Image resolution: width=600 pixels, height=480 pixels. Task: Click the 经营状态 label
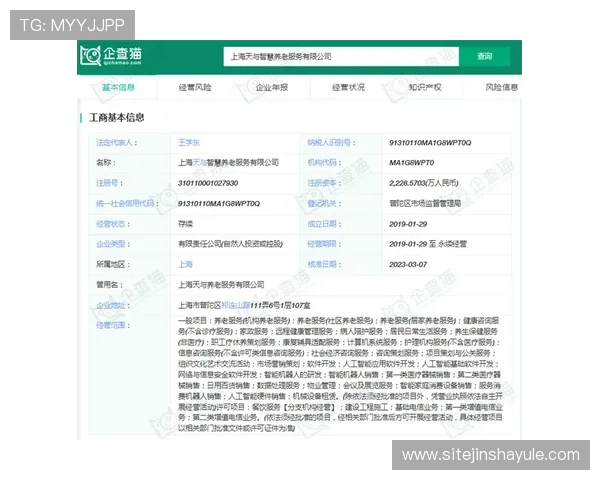tap(113, 224)
